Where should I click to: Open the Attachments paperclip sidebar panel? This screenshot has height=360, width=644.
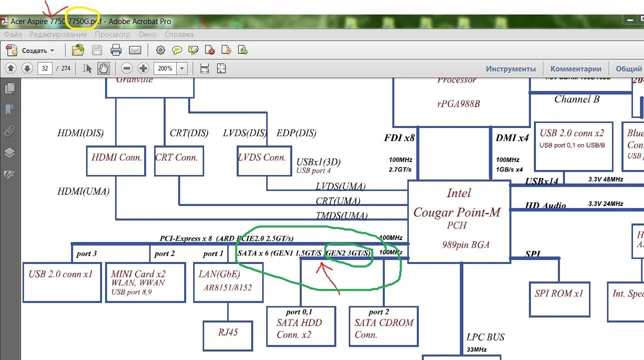pyautogui.click(x=9, y=131)
